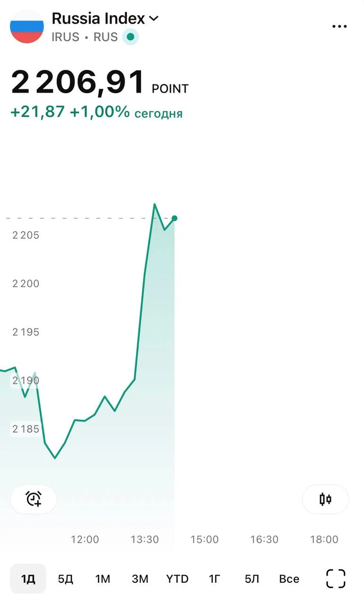Tap the +21,87 +1,00% daily change text
This screenshot has width=364, height=605.
(70, 112)
